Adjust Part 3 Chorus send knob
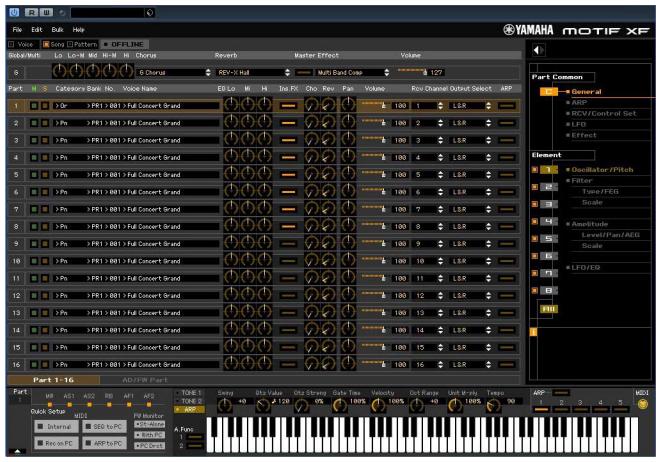Image resolution: width=659 pixels, height=462 pixels. (x=311, y=140)
